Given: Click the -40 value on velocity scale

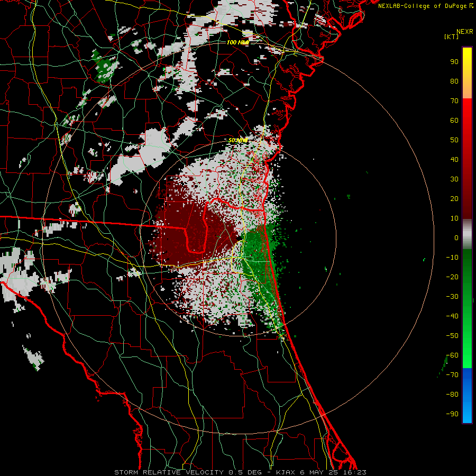Looking at the screenshot, I should (x=452, y=316).
